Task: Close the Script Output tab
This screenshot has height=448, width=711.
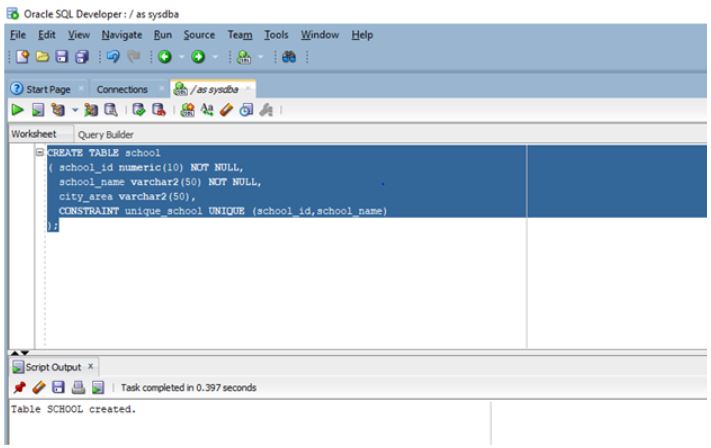Action: 90,366
